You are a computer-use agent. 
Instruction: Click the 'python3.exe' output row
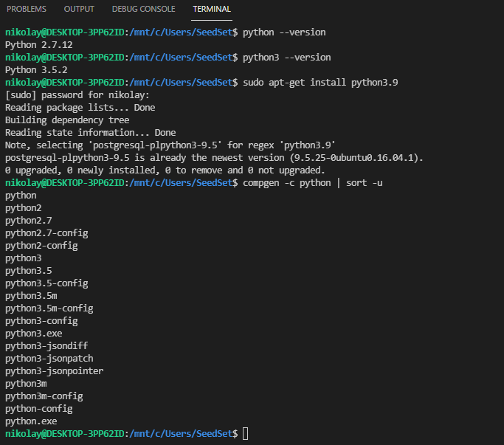[x=34, y=333]
